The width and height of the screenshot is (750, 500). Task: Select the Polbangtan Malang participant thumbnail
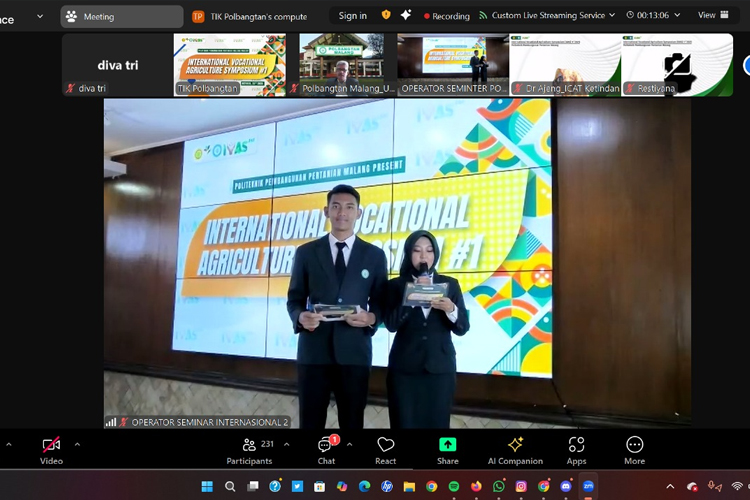click(341, 65)
